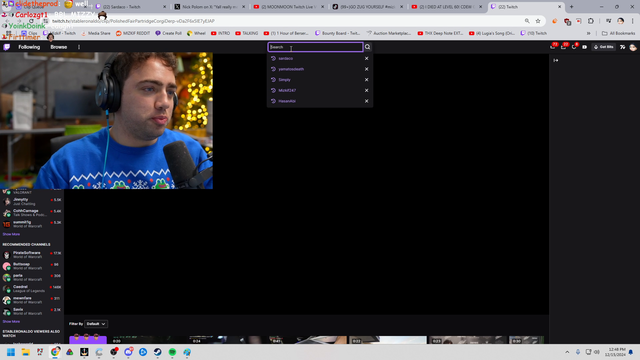640x360 pixels.
Task: Open the Twitch user avatar menu
Action: pos(633,47)
